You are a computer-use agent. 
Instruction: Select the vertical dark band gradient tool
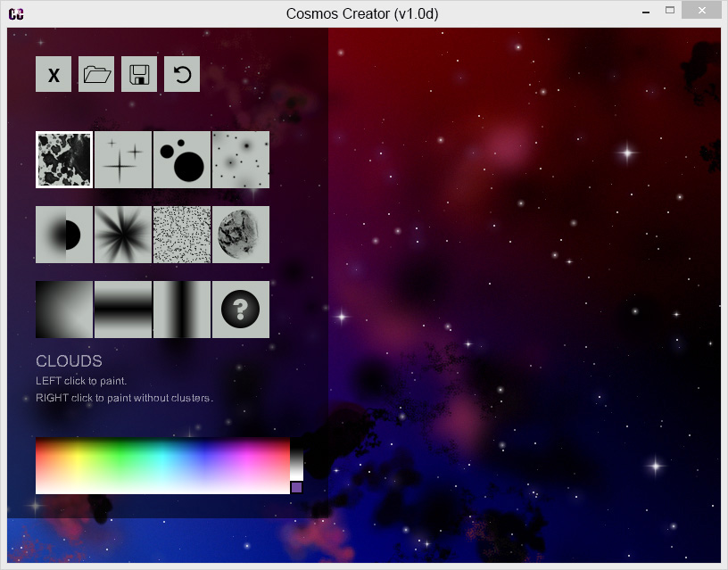[182, 310]
